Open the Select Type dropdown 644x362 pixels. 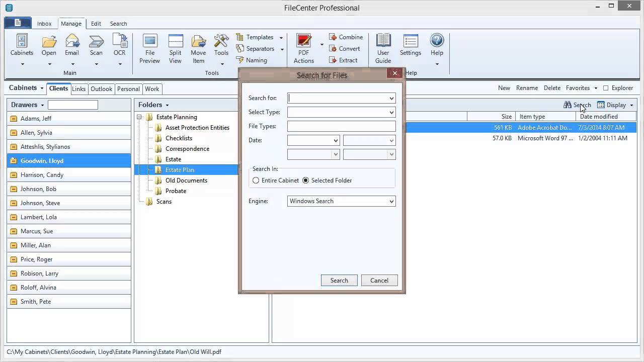(391, 112)
